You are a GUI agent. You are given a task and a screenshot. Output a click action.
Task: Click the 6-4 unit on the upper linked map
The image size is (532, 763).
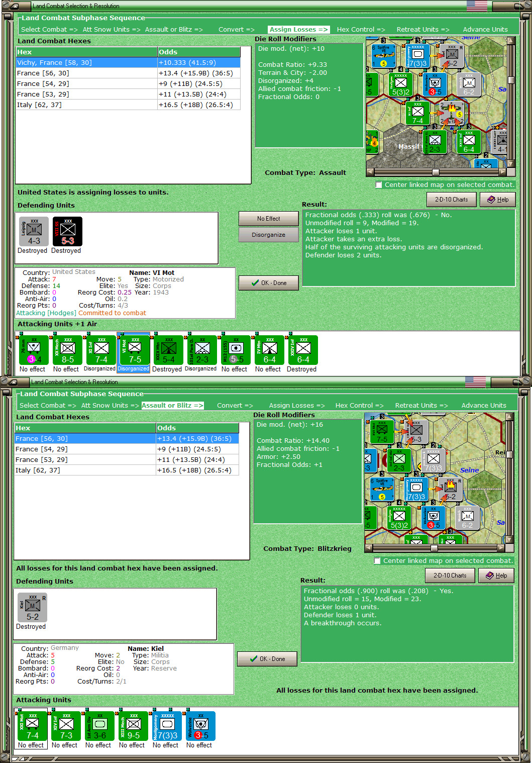469,141
